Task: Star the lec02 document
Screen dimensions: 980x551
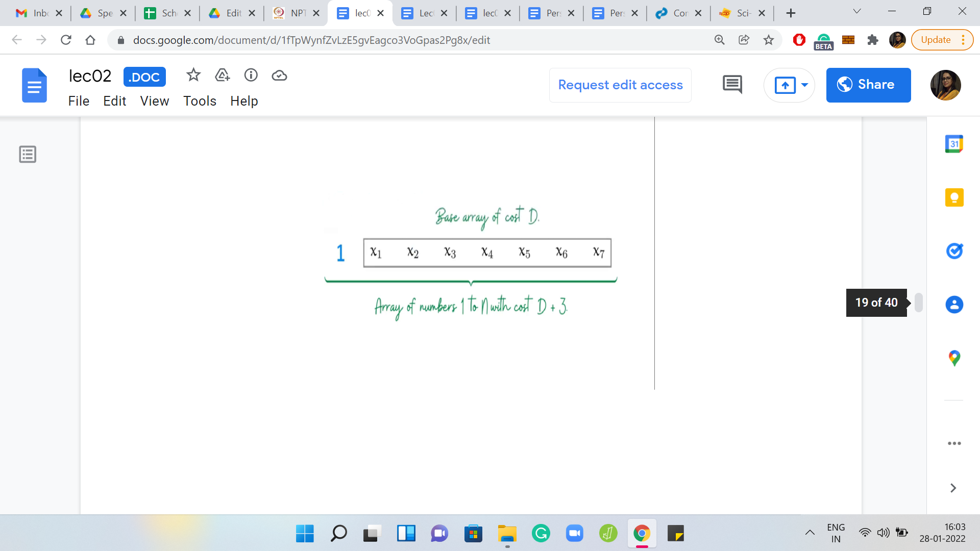Action: click(x=193, y=76)
